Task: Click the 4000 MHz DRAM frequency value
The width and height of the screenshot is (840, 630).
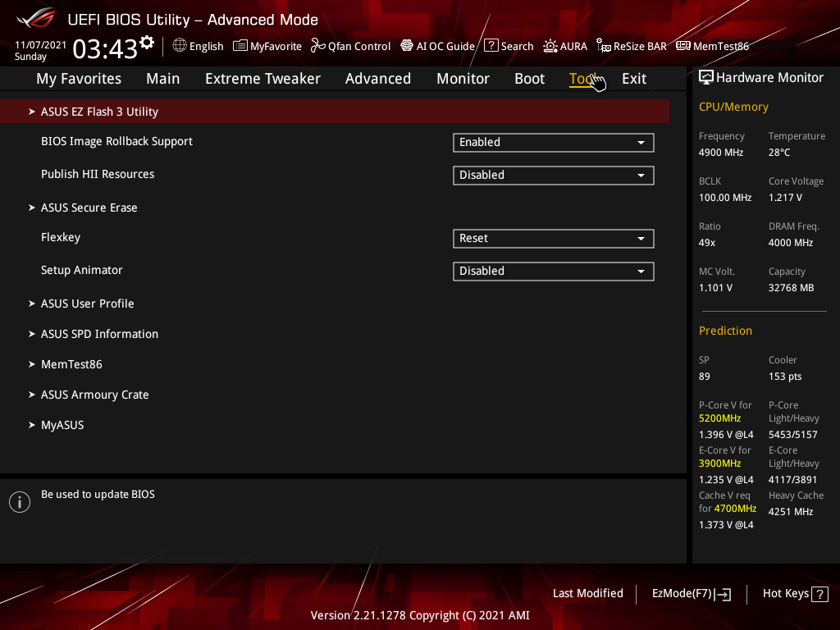Action: [x=791, y=243]
